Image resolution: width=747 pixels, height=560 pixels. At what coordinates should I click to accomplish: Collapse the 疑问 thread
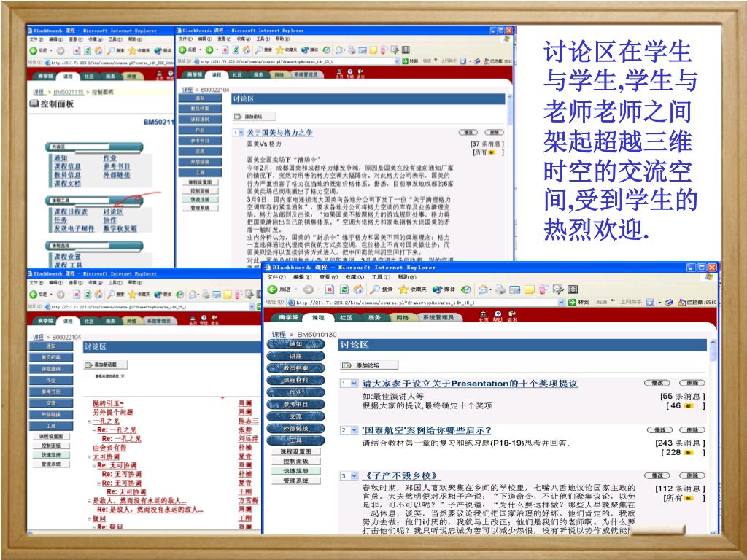point(89,518)
